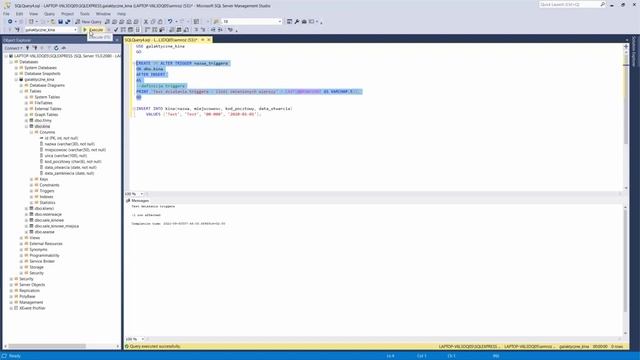Open the Edit menu
Viewport: 640px width, 360px height.
tap(20, 14)
